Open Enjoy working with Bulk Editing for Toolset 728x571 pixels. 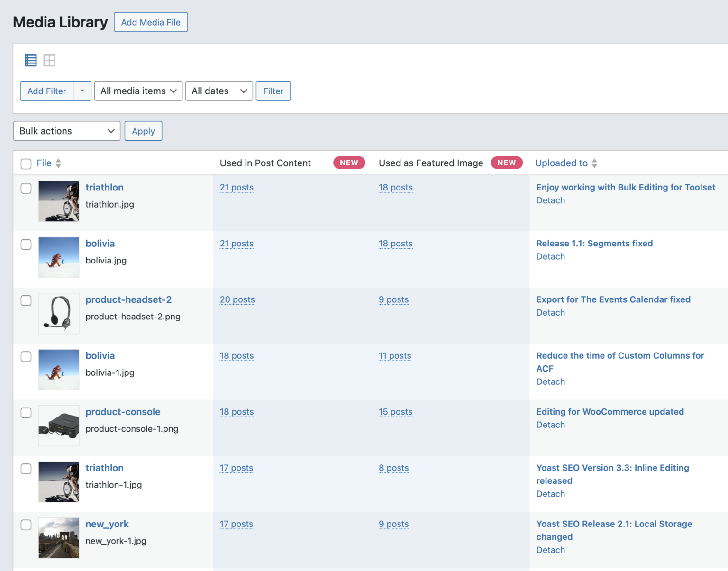point(626,187)
